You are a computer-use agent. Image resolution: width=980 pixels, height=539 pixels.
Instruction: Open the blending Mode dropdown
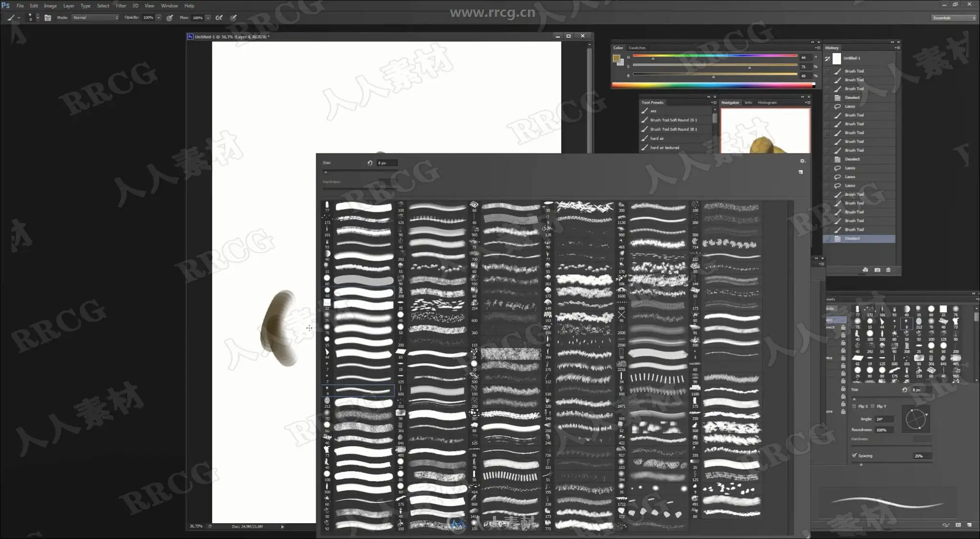(95, 18)
